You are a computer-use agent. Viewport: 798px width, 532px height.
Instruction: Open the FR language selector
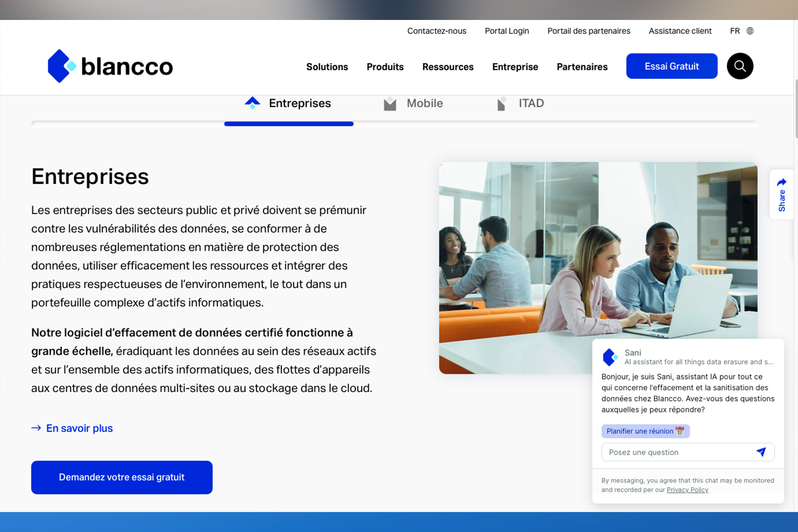[735, 31]
